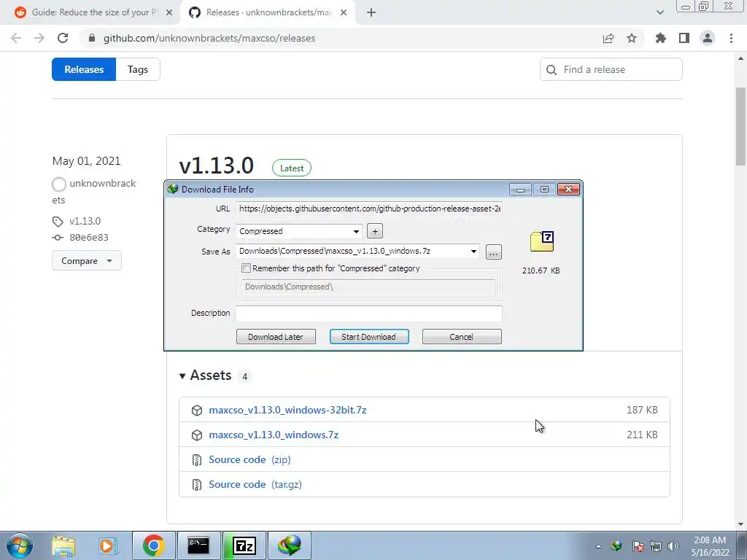Click the taskbar clock showing 2:08 AM
The image size is (747, 560).
click(x=710, y=546)
